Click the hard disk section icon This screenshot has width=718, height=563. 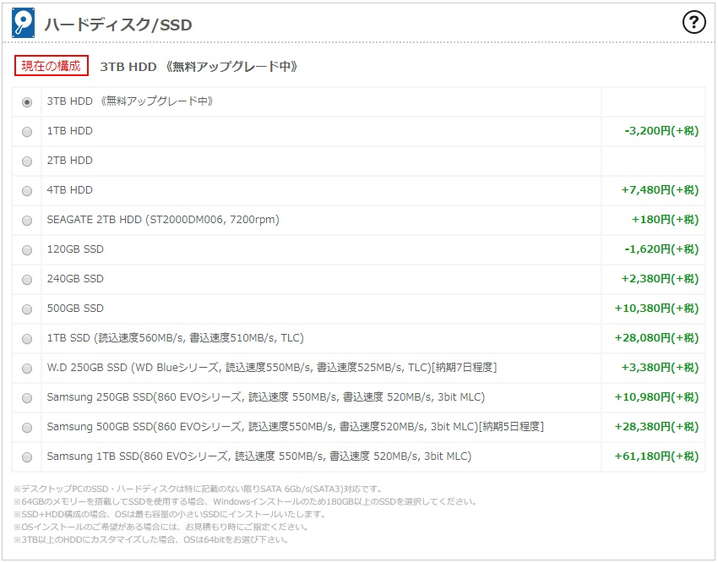(23, 23)
